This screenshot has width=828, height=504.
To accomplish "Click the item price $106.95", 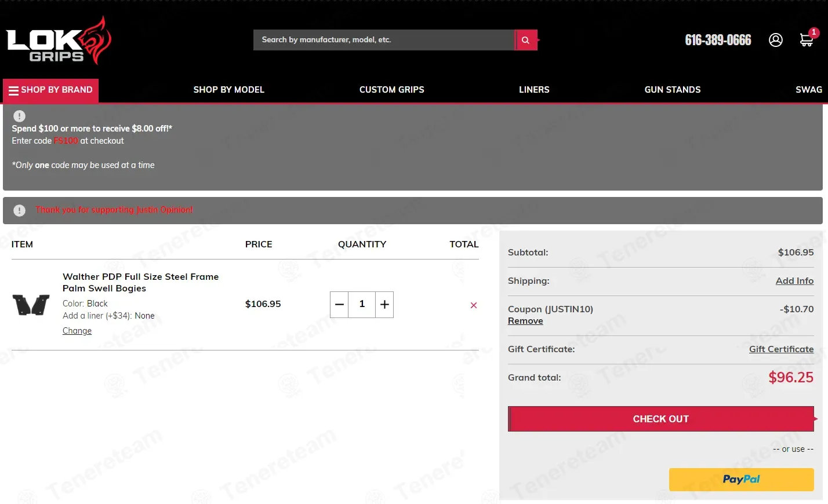I will tap(263, 304).
